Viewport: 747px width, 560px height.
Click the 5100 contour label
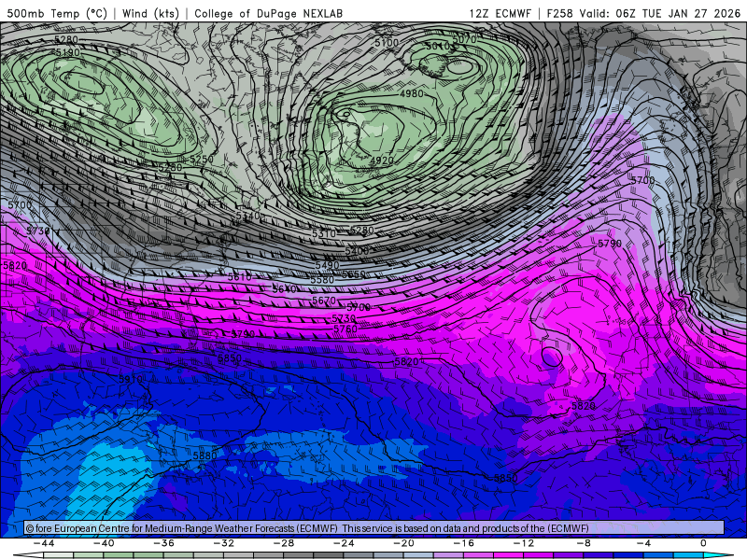387,43
